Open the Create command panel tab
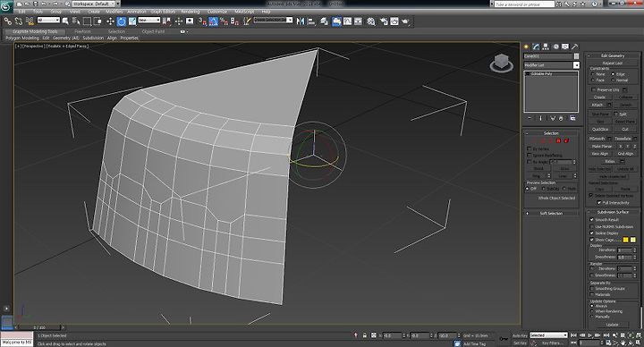The height and width of the screenshot is (347, 644). (526, 47)
